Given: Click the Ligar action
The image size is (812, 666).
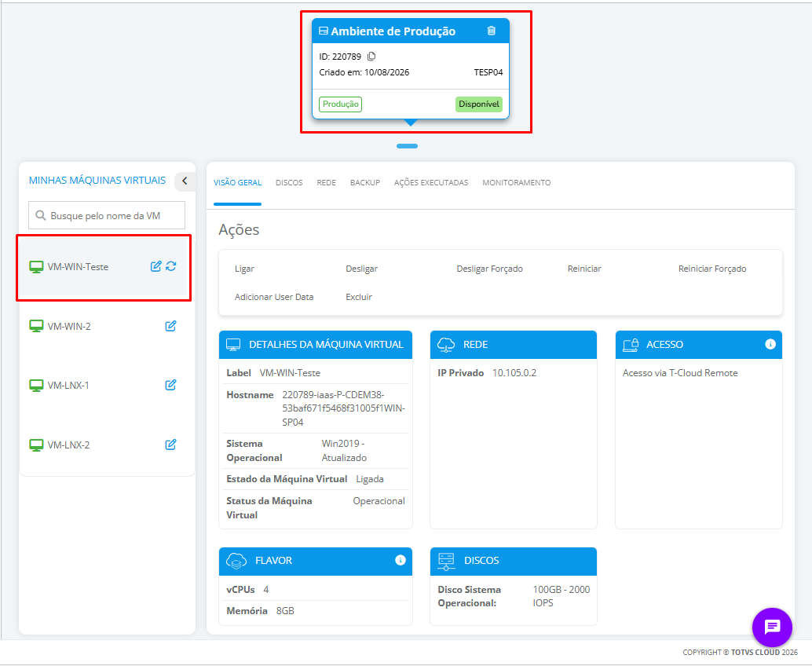Looking at the screenshot, I should tap(244, 269).
